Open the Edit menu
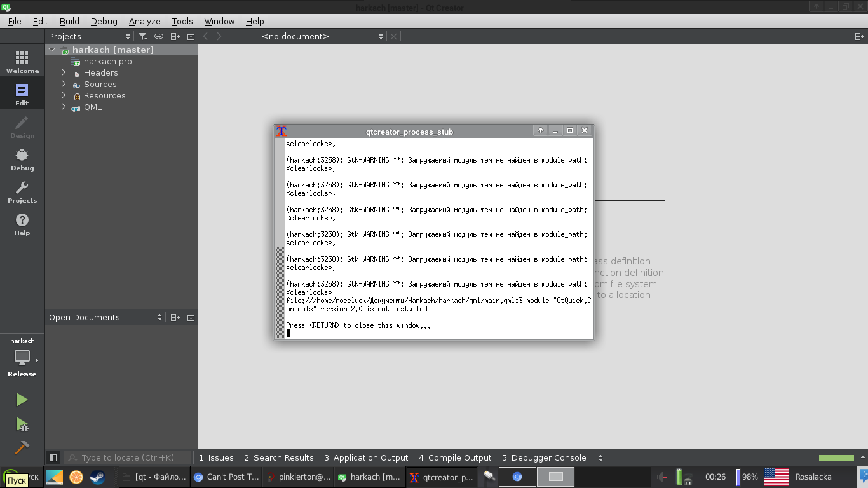Viewport: 868px width, 488px height. coord(40,21)
